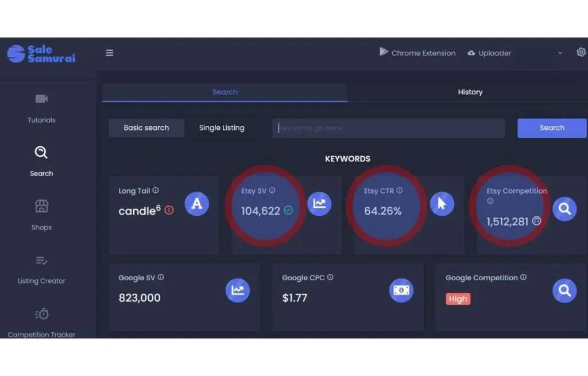Switch to the History tab
The width and height of the screenshot is (588, 376).
[x=470, y=92]
